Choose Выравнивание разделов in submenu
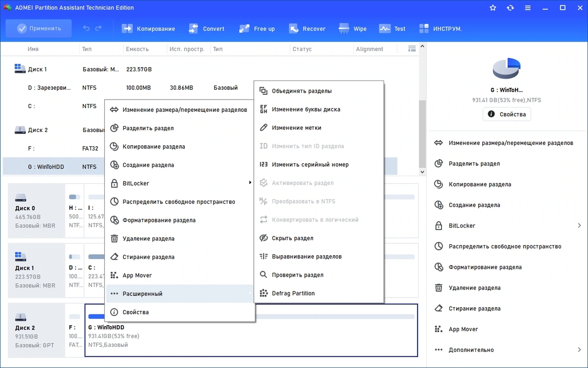Screen dimensions: 588x368 pyautogui.click(x=318, y=257)
